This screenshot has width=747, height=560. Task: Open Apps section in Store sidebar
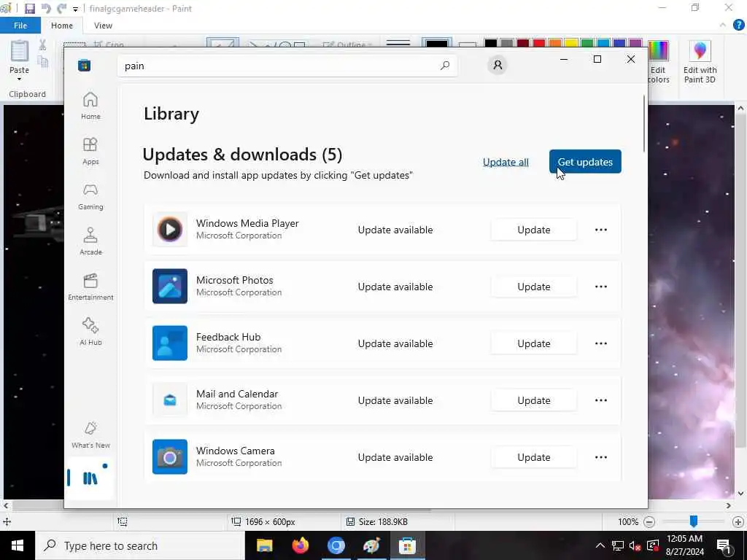coord(90,151)
